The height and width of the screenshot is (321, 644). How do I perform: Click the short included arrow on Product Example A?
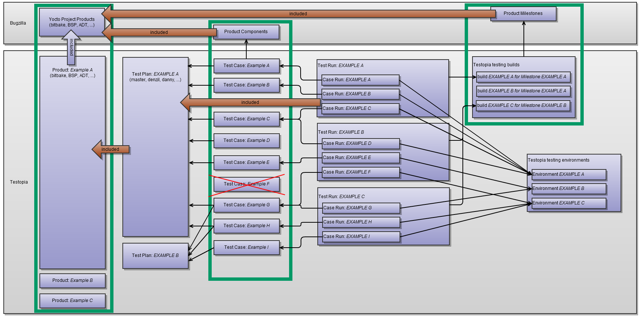click(x=110, y=149)
